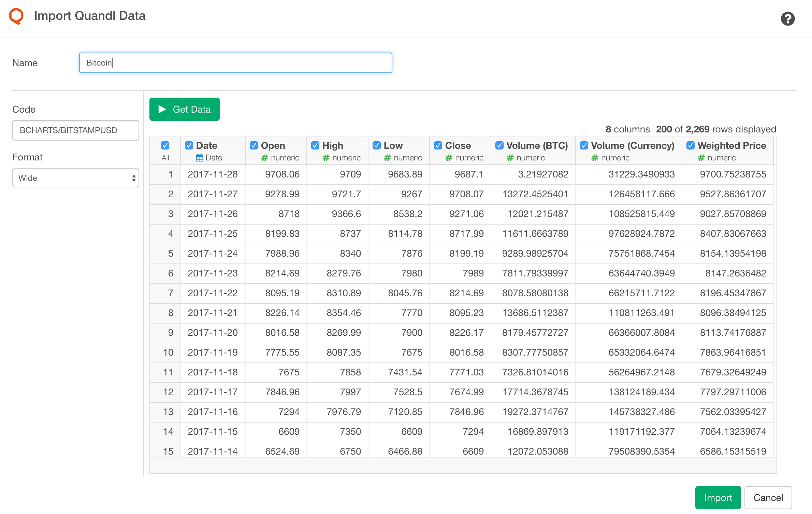Uncheck the Volume (Currency) column

pyautogui.click(x=584, y=145)
